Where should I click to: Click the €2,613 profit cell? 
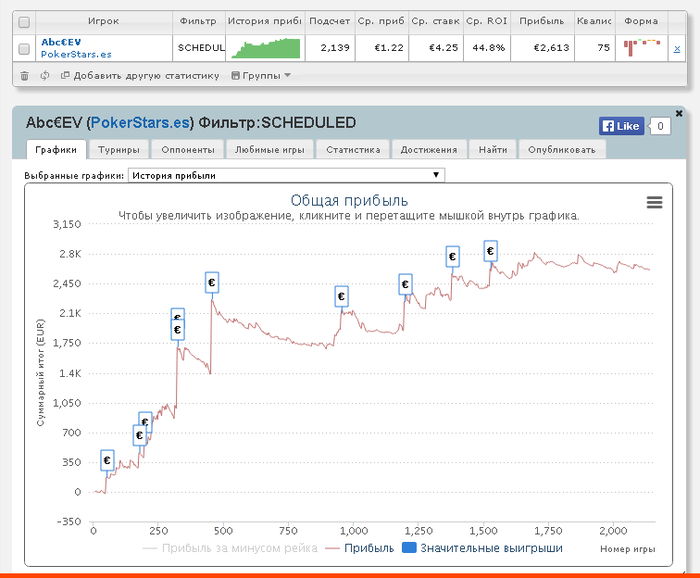[x=542, y=48]
